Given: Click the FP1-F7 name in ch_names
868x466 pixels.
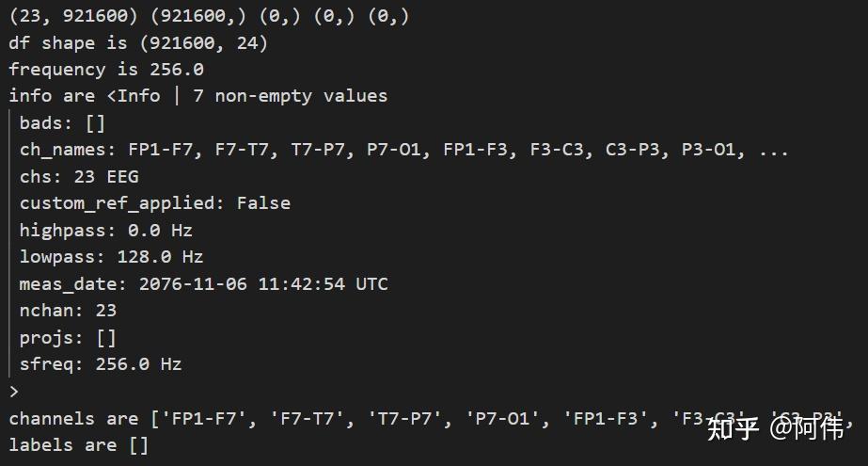Looking at the screenshot, I should pos(165,150).
